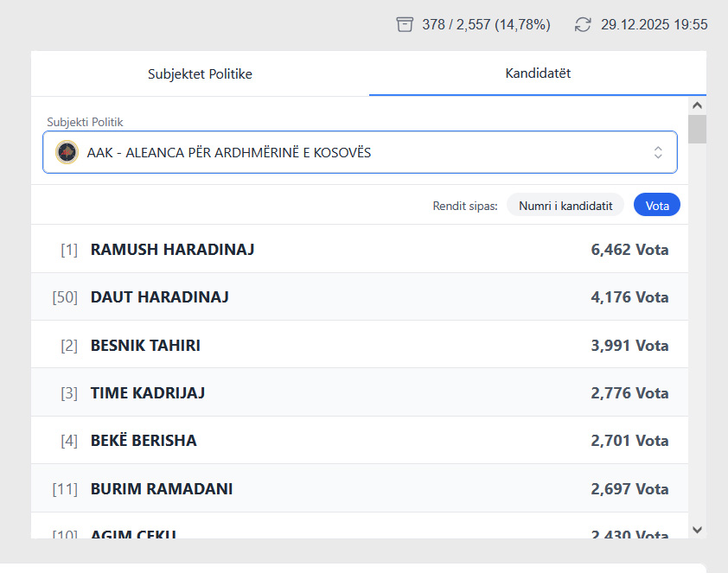Click the refresh arrows icon
The width and height of the screenshot is (728, 573).
(584, 24)
